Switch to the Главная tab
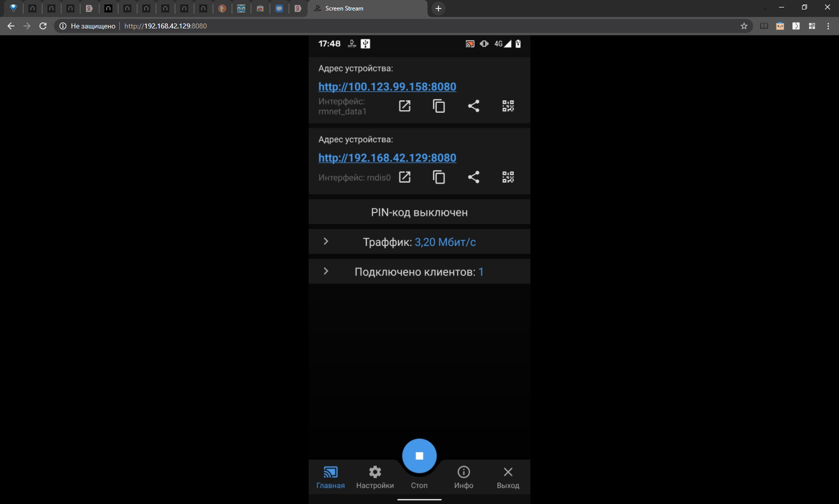 (331, 478)
